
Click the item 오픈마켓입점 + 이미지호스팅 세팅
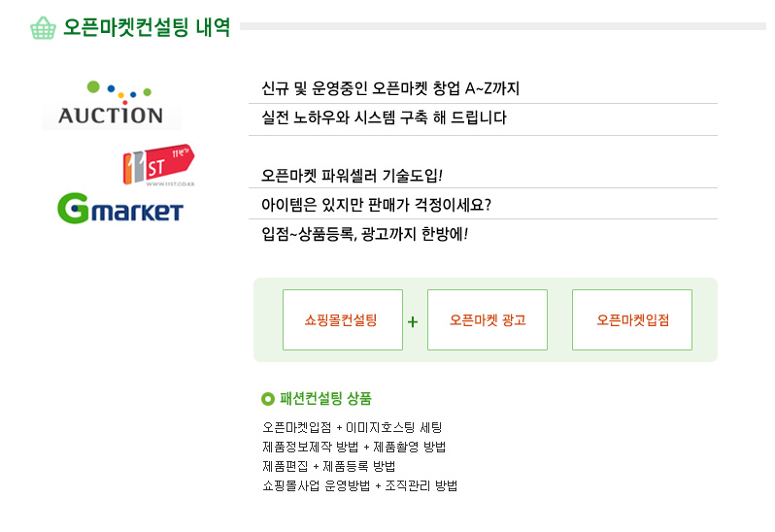coord(352,427)
